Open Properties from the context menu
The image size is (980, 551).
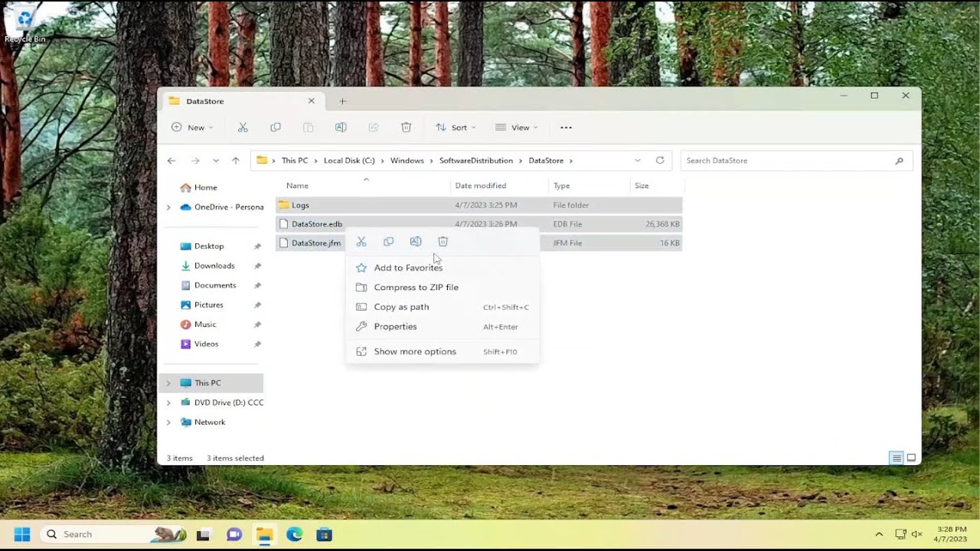pos(443,327)
